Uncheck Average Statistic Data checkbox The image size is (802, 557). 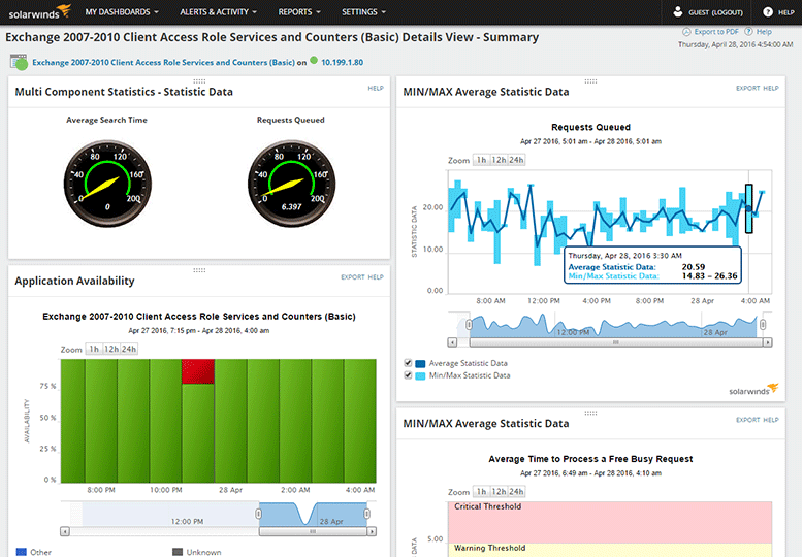pos(408,363)
